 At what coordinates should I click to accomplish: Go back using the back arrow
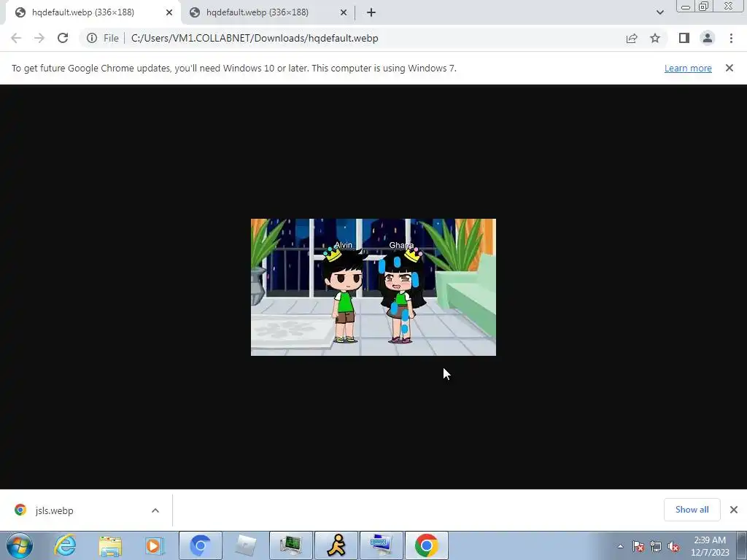(x=16, y=38)
